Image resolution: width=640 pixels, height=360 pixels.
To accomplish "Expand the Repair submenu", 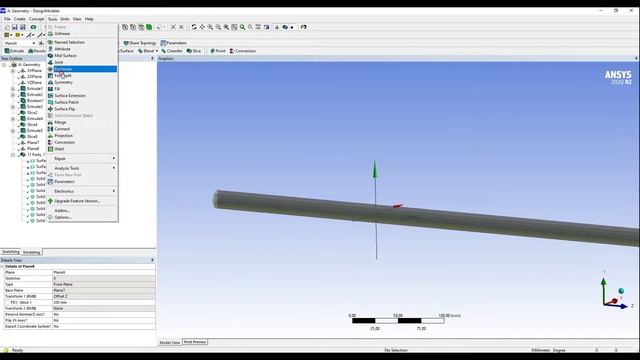I will [x=82, y=158].
